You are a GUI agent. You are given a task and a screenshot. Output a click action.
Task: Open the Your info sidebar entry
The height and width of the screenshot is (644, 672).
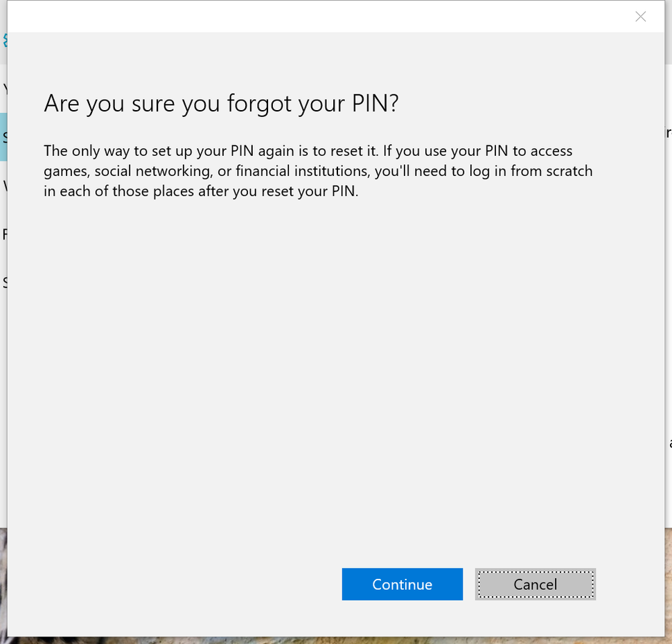tap(6, 90)
